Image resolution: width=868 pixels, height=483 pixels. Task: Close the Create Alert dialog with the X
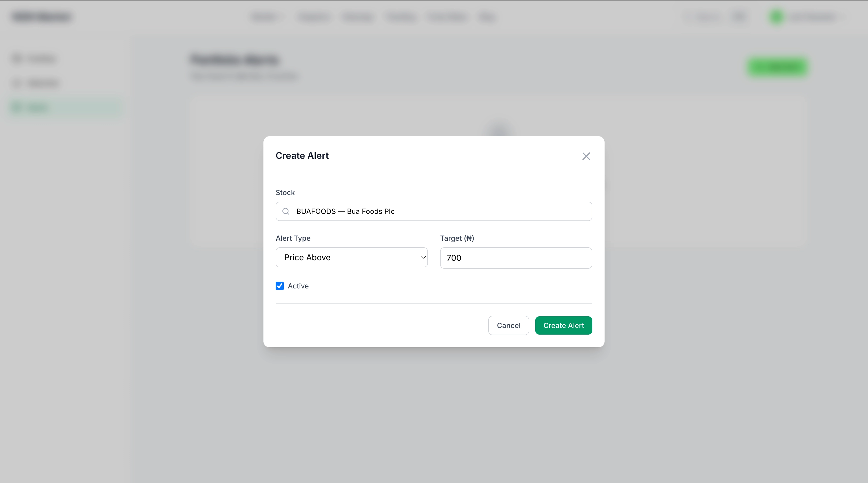586,156
